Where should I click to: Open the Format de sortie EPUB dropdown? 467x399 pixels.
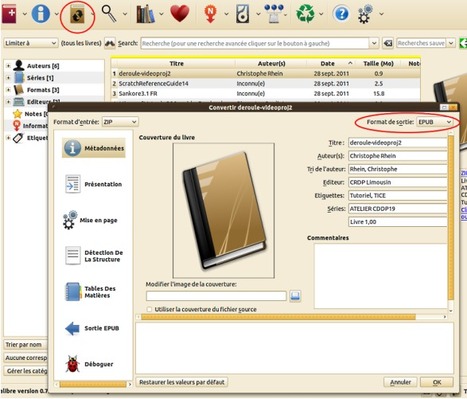point(435,122)
